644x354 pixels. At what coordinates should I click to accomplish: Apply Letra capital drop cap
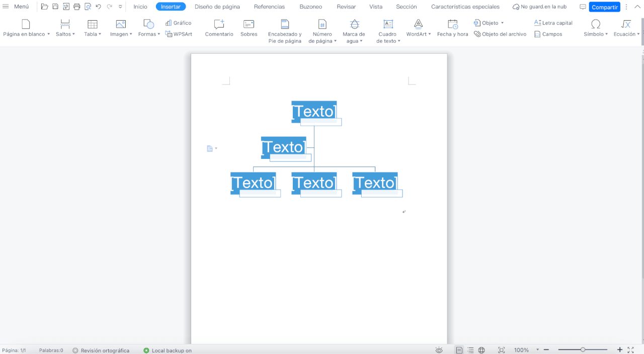[553, 23]
